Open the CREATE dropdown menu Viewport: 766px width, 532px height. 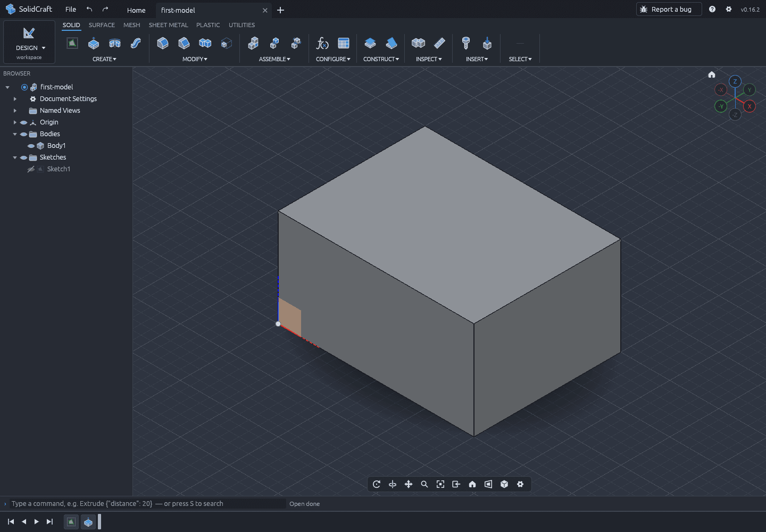click(104, 59)
